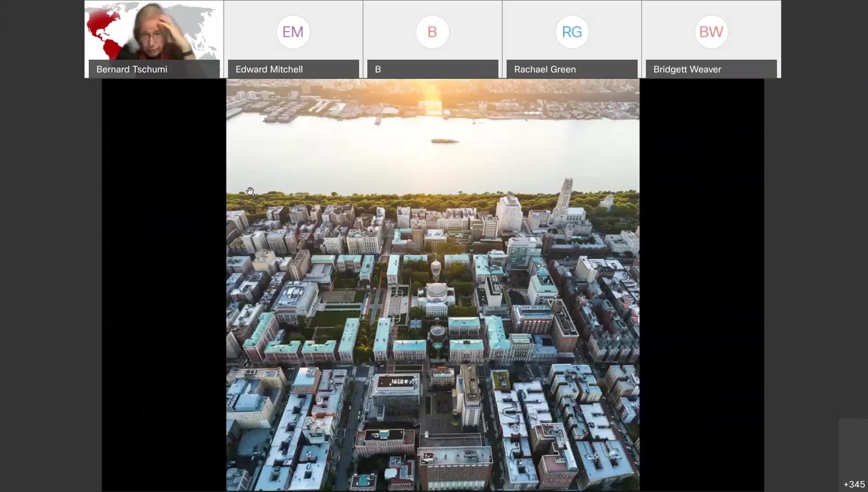Click the Bernard Tschumi name label
868x492 pixels.
pyautogui.click(x=132, y=69)
